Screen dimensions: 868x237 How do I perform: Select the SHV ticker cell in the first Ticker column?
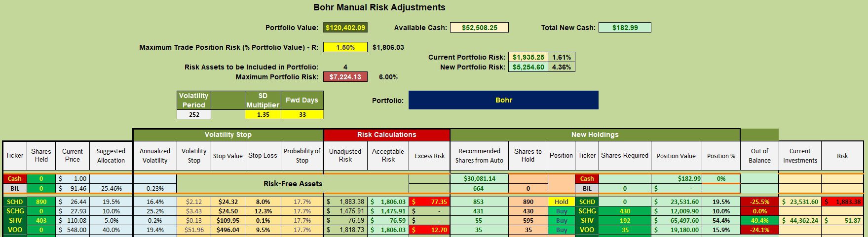pyautogui.click(x=15, y=220)
